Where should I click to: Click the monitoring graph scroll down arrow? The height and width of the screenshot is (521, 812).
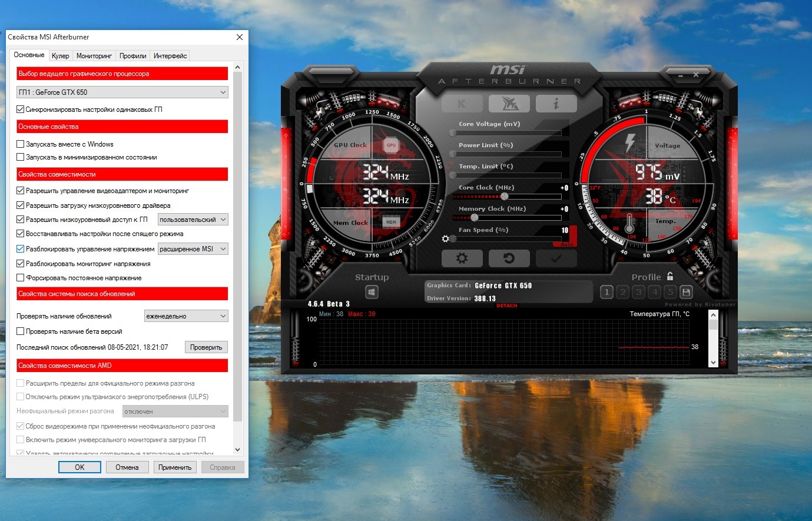coord(714,363)
